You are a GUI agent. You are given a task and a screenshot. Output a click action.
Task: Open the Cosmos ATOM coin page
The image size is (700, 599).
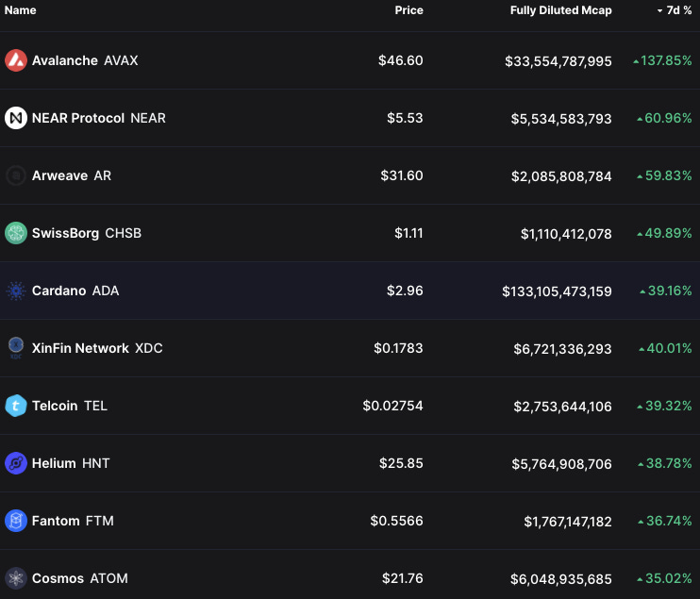click(80, 578)
